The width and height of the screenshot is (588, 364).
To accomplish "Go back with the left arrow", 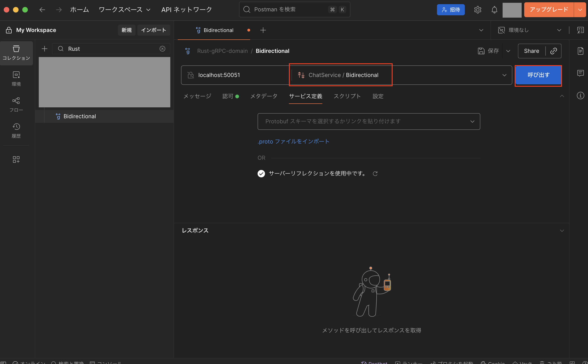I will tap(42, 10).
